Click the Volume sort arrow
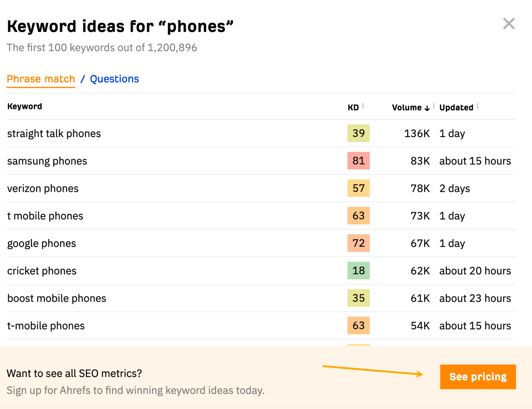Screen dimensions: 532x409 coord(427,108)
